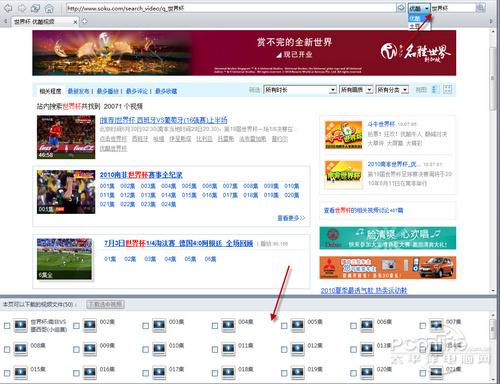This screenshot has height=384, width=500.
Task: Open the 所有分类 category filter dropdown
Action: pos(392,90)
